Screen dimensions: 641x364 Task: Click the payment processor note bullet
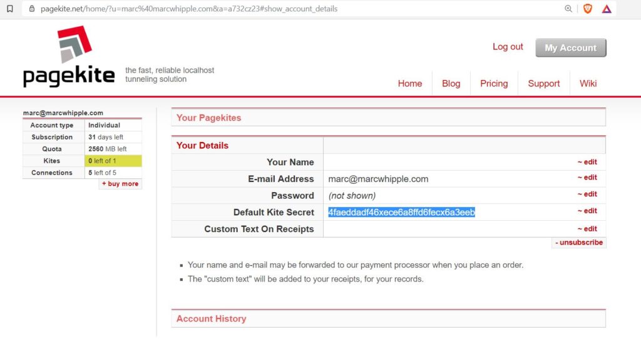coord(356,265)
